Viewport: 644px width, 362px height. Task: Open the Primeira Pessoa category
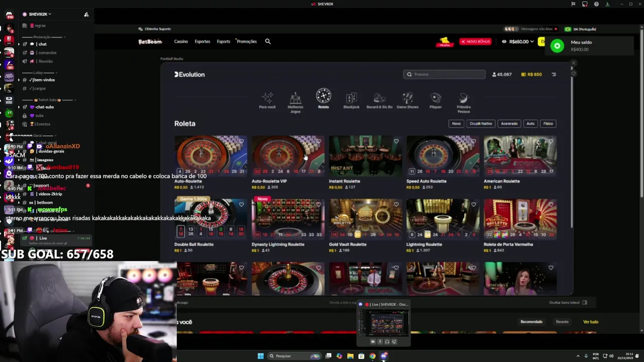pos(463,103)
